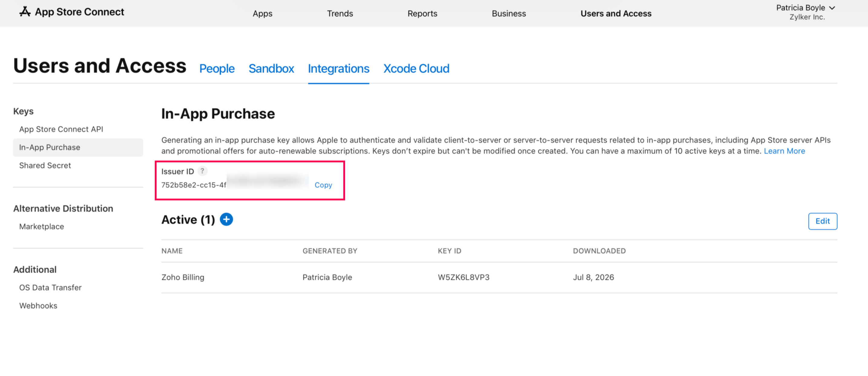Click the key ID W5ZK6L8VP3
This screenshot has height=376, width=868.
[463, 277]
